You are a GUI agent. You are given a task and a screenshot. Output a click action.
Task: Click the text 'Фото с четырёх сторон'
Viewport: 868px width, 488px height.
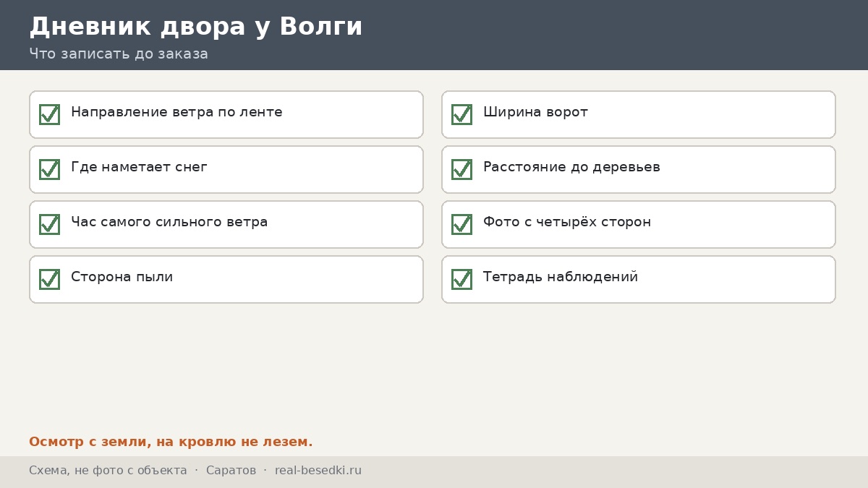567,223
